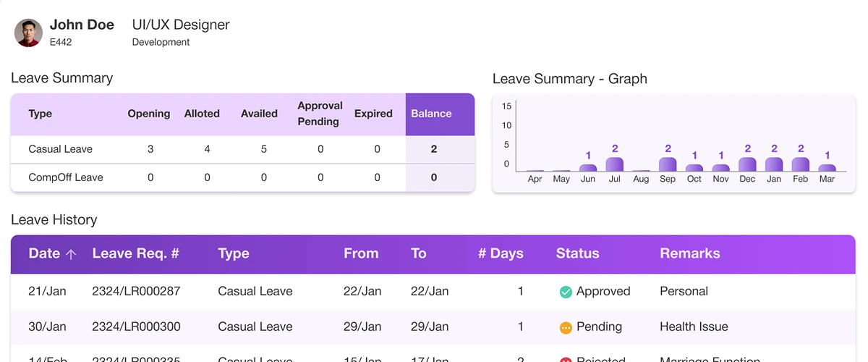Select the Casual Leave summary row
Screen dimensions: 868x362
pyautogui.click(x=61, y=149)
